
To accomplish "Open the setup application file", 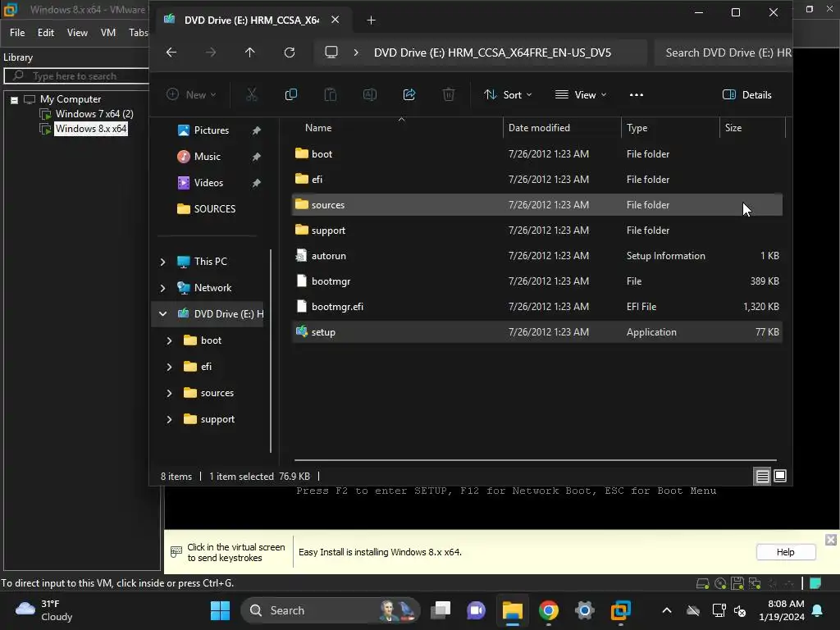I will (536, 332).
